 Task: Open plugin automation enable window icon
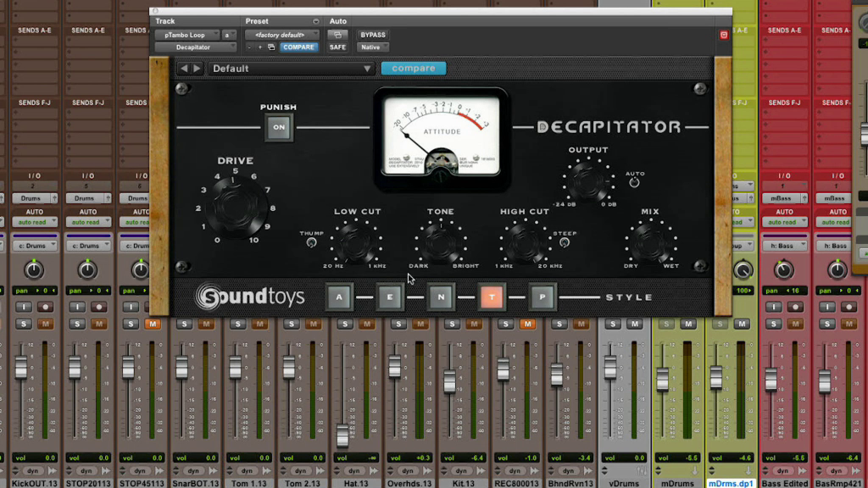click(337, 35)
